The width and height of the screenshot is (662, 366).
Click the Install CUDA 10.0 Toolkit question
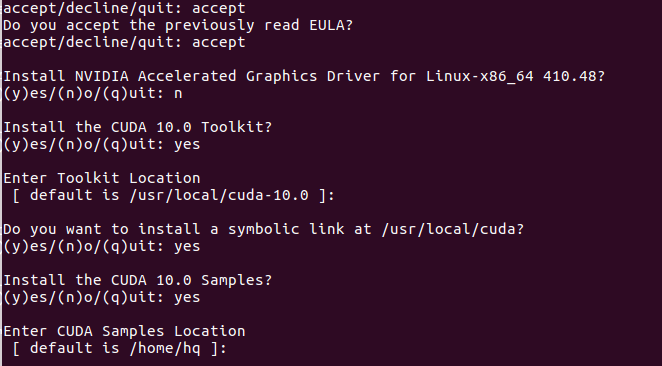click(138, 127)
